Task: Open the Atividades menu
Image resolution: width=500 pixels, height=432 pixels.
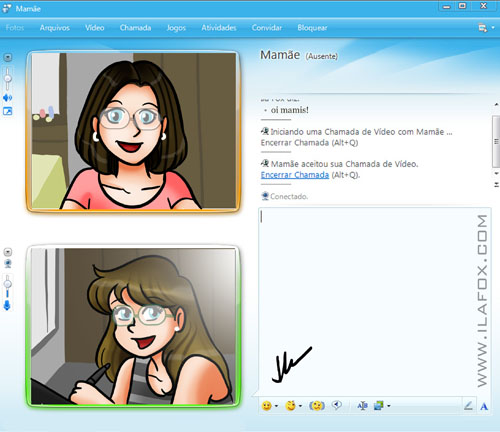Action: (219, 28)
